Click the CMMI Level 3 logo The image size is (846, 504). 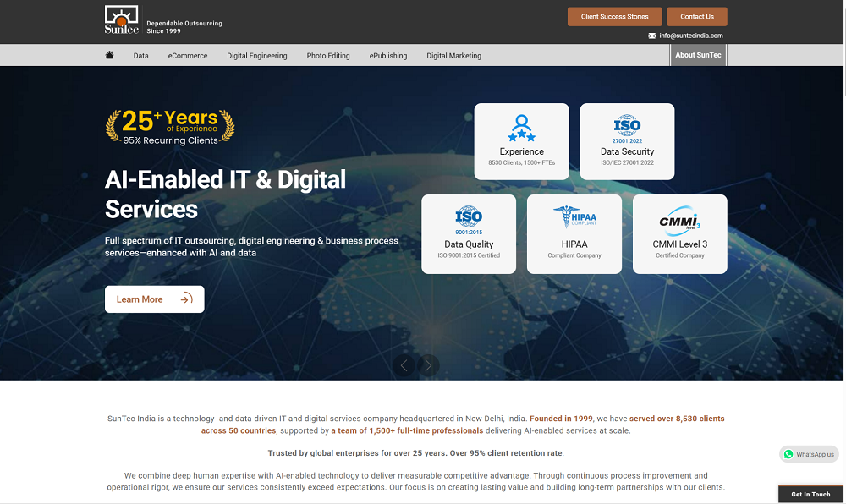point(679,221)
